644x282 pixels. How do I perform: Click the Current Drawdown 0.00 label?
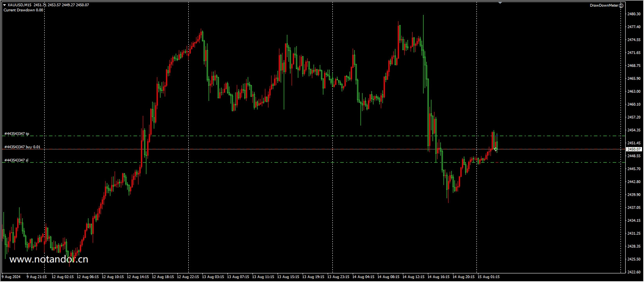click(23, 10)
